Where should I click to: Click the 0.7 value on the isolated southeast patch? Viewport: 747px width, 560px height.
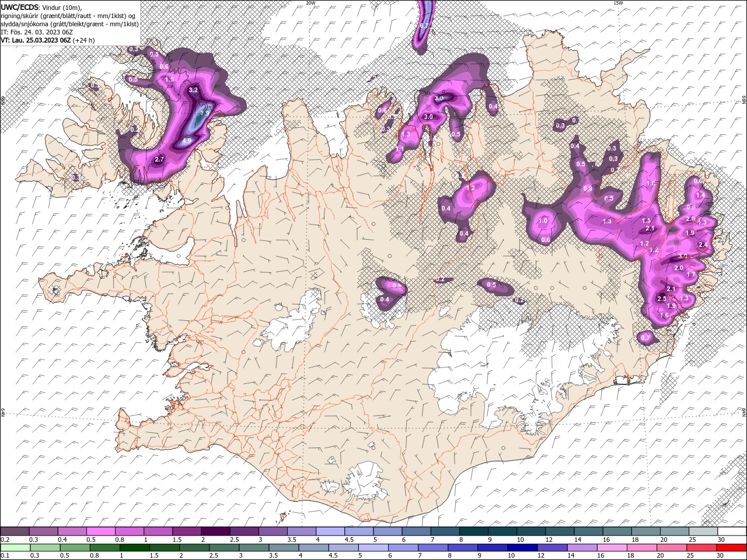[645, 338]
